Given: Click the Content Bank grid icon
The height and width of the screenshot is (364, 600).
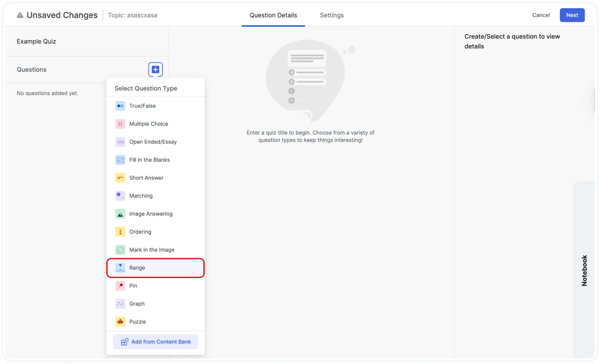Looking at the screenshot, I should pos(125,342).
